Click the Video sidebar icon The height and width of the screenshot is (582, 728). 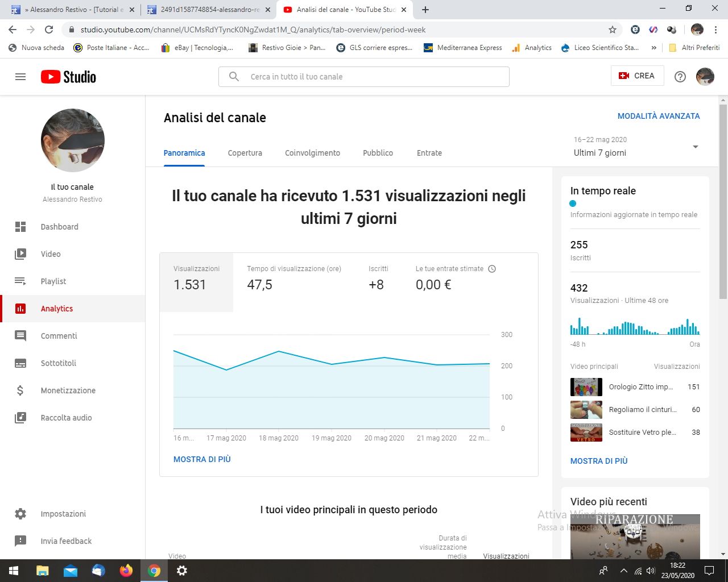pos(20,254)
